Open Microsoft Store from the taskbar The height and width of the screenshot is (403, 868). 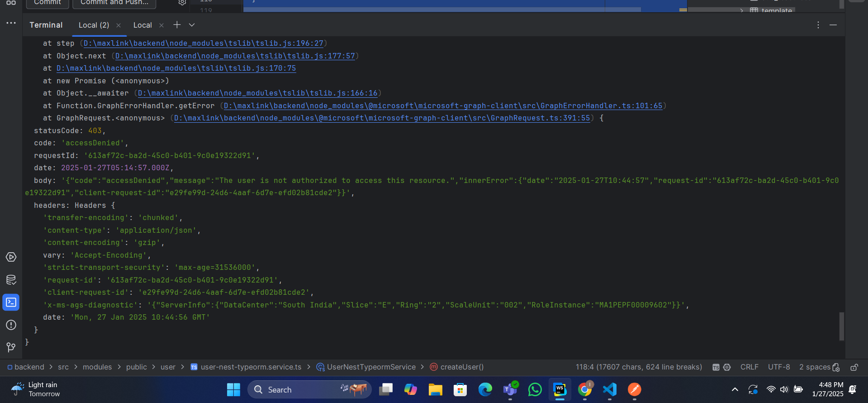pos(460,389)
